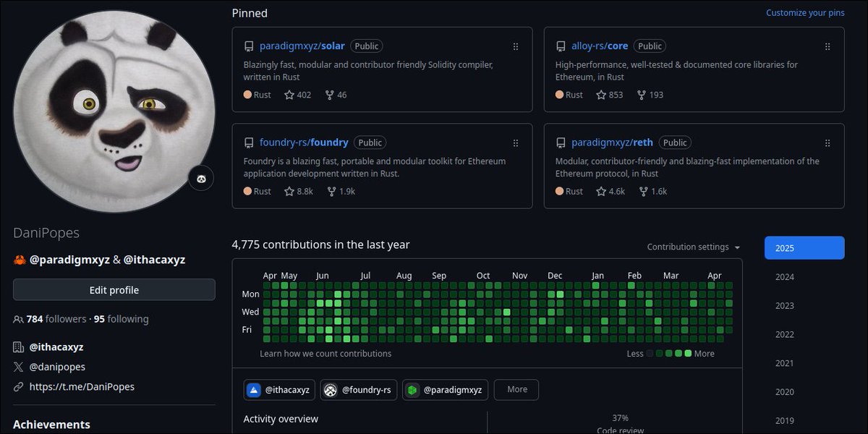Open the paradigmxyz/reth repository link
Screen dimensions: 868x434
click(613, 142)
